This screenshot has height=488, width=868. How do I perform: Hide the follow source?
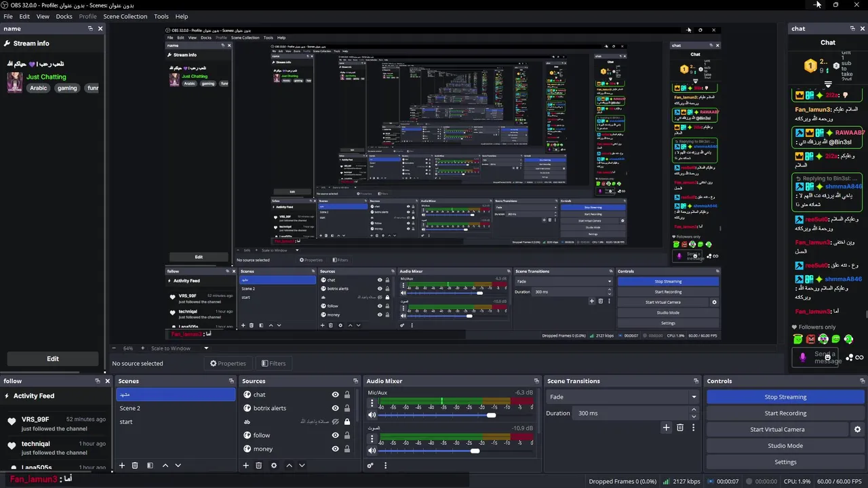click(335, 435)
